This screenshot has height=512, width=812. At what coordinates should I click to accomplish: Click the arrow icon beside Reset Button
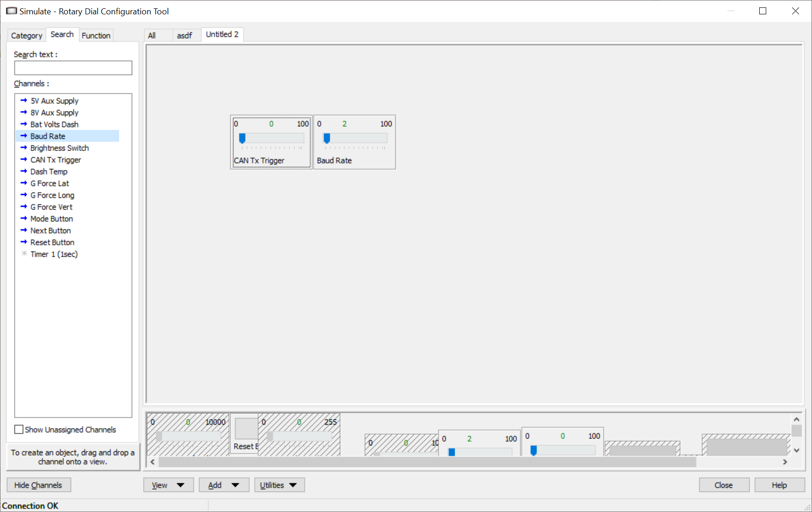[x=24, y=242]
